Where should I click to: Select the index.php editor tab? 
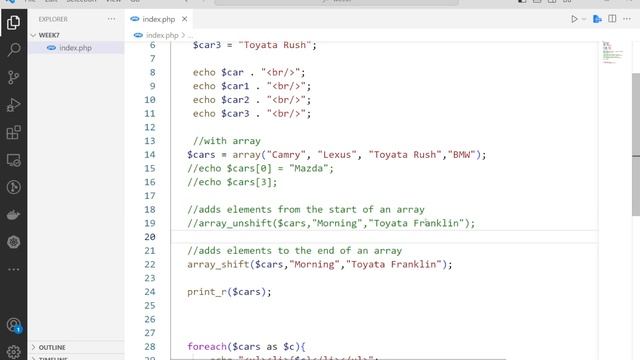(159, 19)
